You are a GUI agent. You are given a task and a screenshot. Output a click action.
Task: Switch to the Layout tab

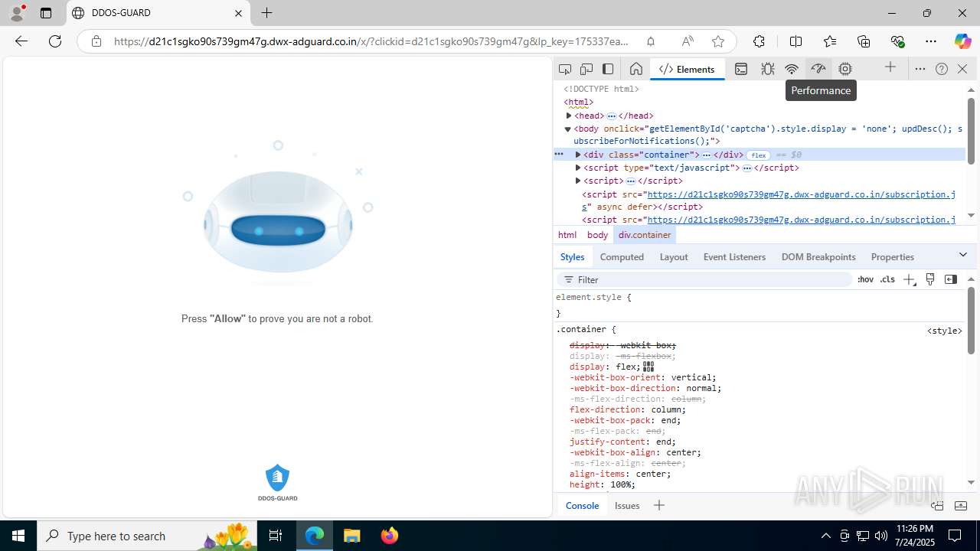coord(674,257)
